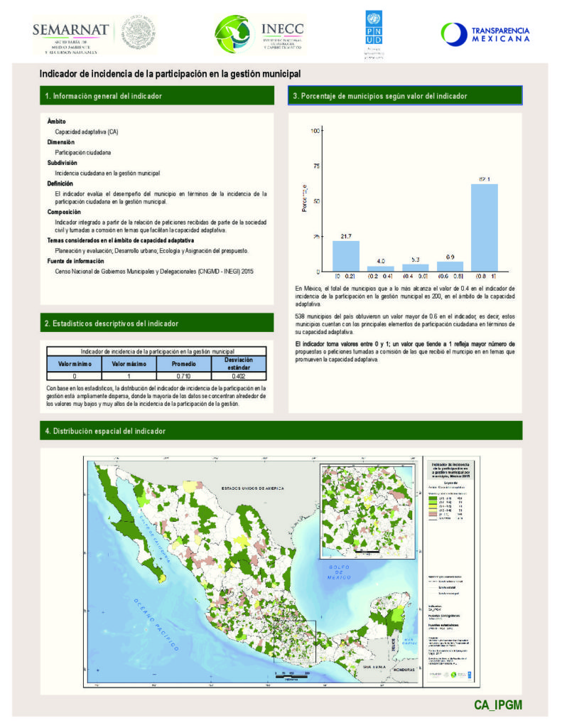Click the 'CA_IPGM' code label
Screen dimensions: 562x728
(x=498, y=705)
